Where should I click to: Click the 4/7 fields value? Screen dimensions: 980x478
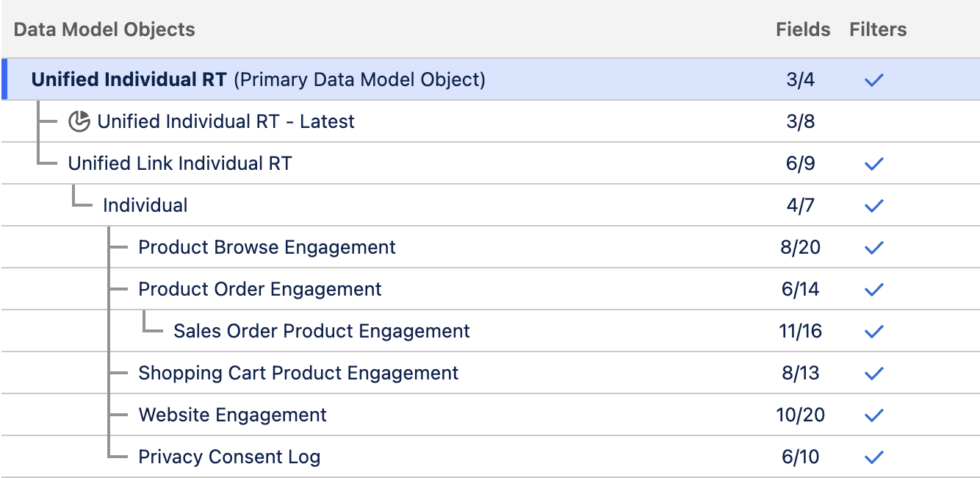click(x=801, y=205)
